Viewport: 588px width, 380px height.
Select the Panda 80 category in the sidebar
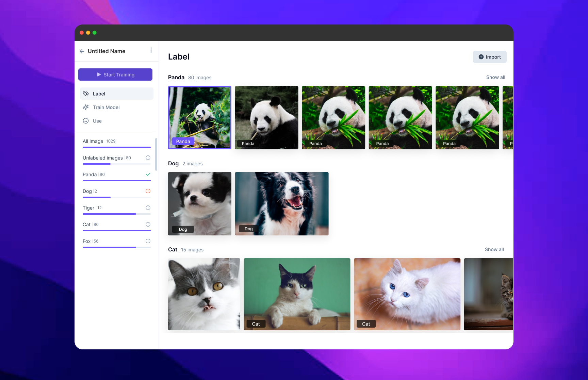(117, 176)
